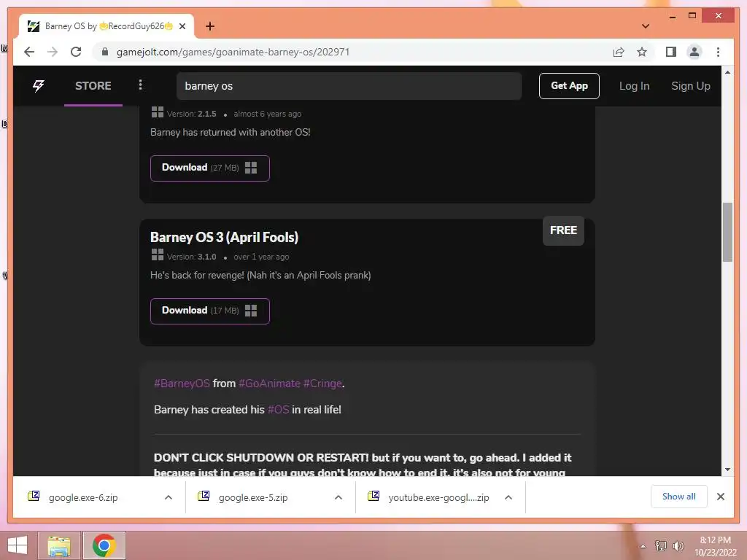This screenshot has width=747, height=560.
Task: Click the browser forward arrow
Action: pyautogui.click(x=53, y=52)
